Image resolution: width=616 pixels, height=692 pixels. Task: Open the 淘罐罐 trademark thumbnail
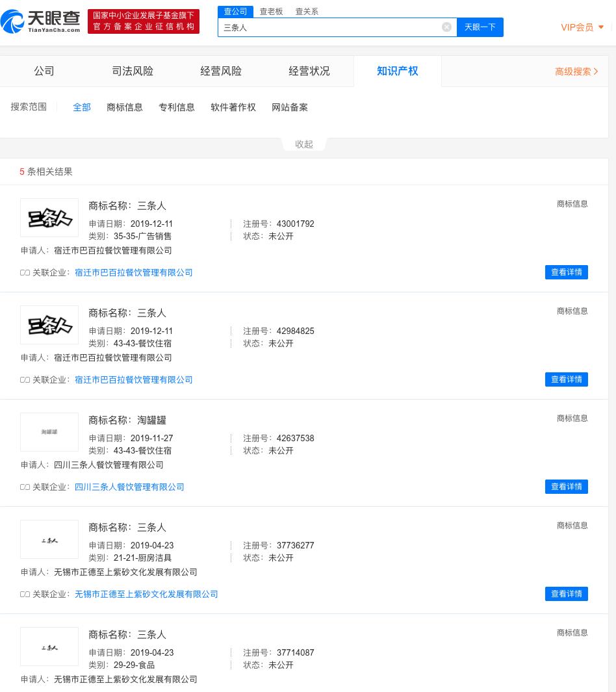pos(49,432)
